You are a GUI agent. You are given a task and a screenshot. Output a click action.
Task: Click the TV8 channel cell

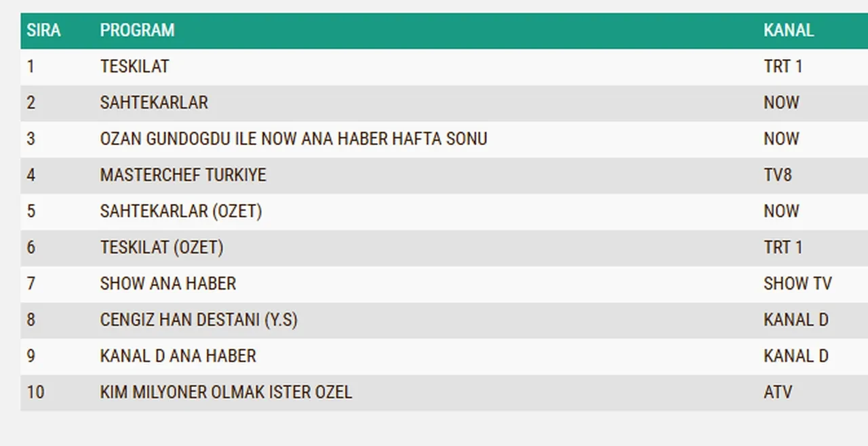pos(777,175)
